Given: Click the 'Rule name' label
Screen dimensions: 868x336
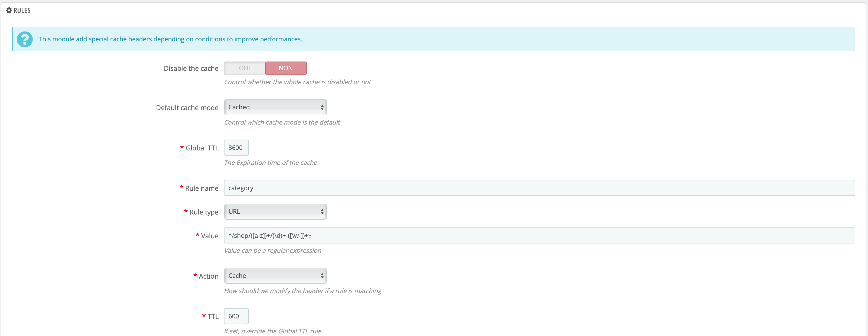Looking at the screenshot, I should [x=202, y=188].
